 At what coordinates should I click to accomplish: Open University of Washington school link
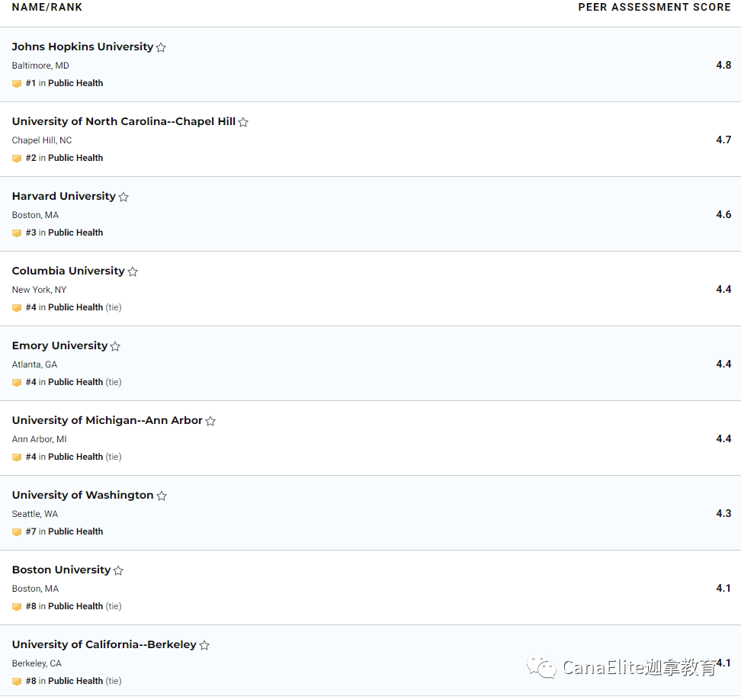pyautogui.click(x=82, y=495)
